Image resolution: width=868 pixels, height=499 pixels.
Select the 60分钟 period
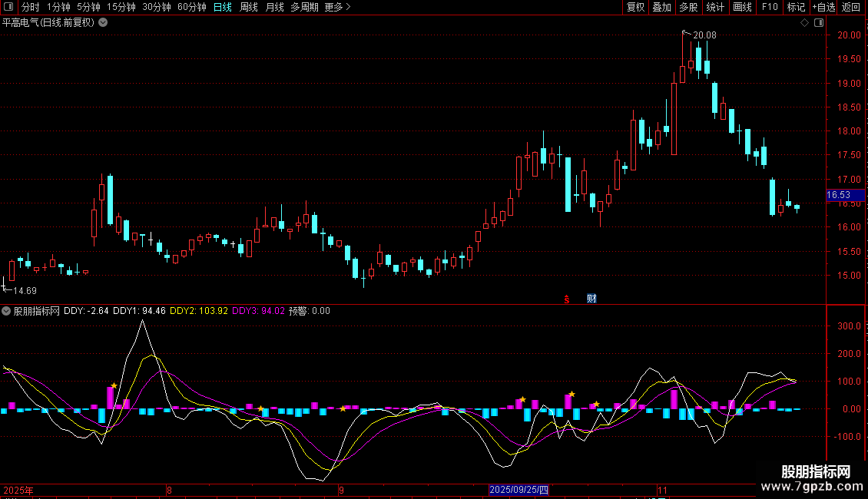point(192,7)
